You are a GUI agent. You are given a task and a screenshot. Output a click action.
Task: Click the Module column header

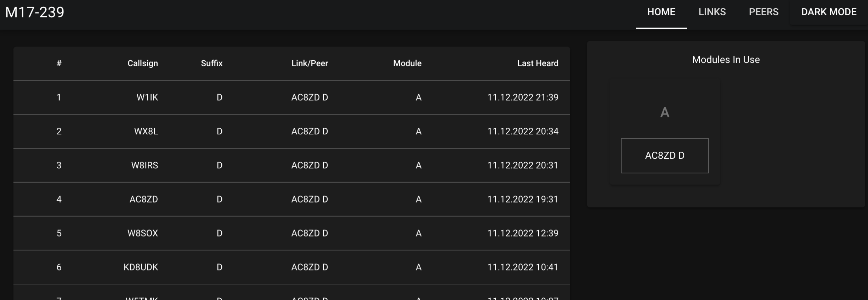click(407, 63)
